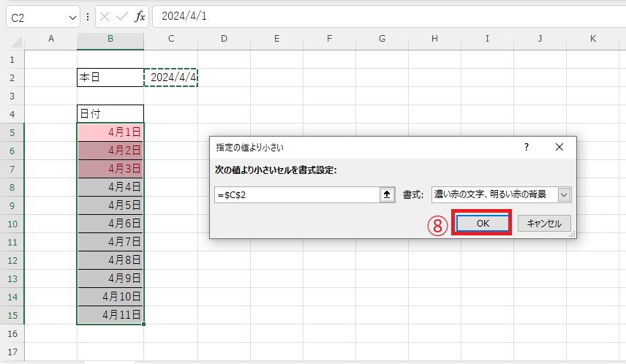Select row 16 header
Screen dimensions: 626x364
pos(12,333)
